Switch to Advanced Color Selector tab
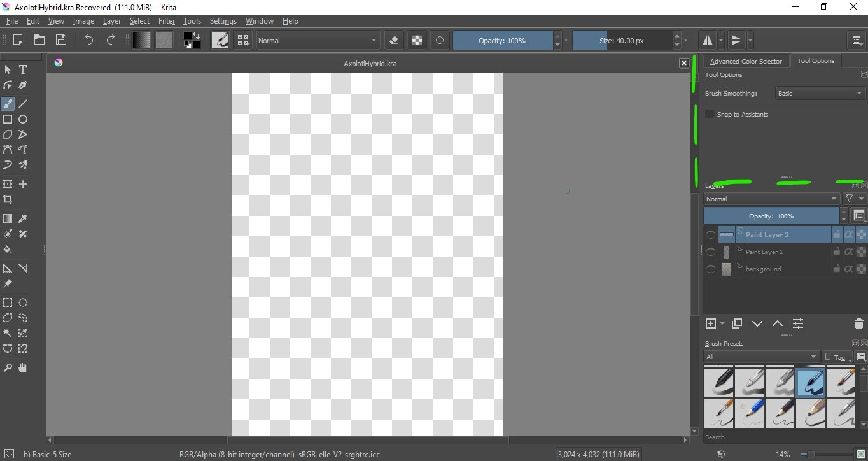This screenshot has width=868, height=461. click(x=746, y=61)
